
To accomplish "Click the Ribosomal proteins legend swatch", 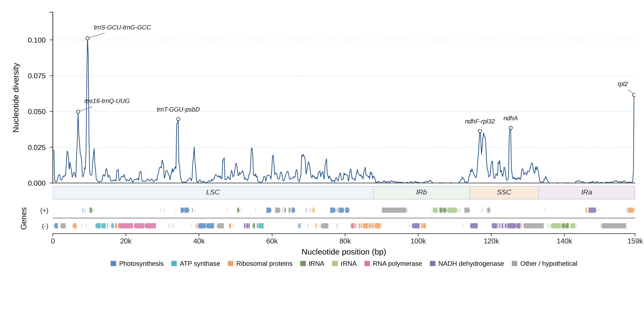I will coord(231,264).
